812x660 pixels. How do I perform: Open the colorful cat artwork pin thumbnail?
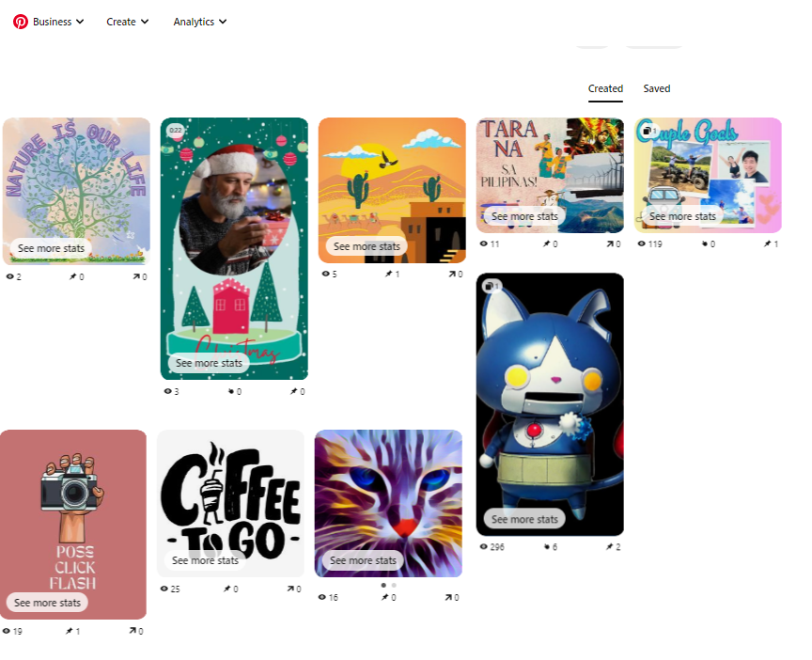(388, 503)
